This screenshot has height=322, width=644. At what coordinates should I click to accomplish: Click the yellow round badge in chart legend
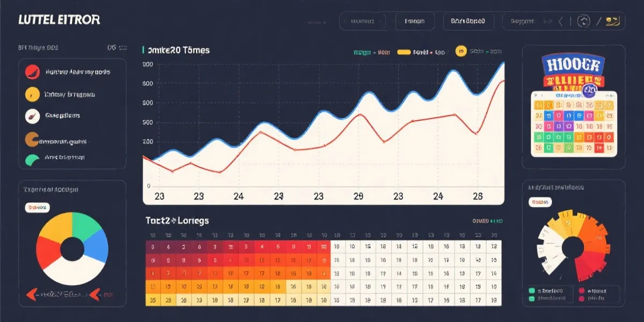pyautogui.click(x=460, y=52)
